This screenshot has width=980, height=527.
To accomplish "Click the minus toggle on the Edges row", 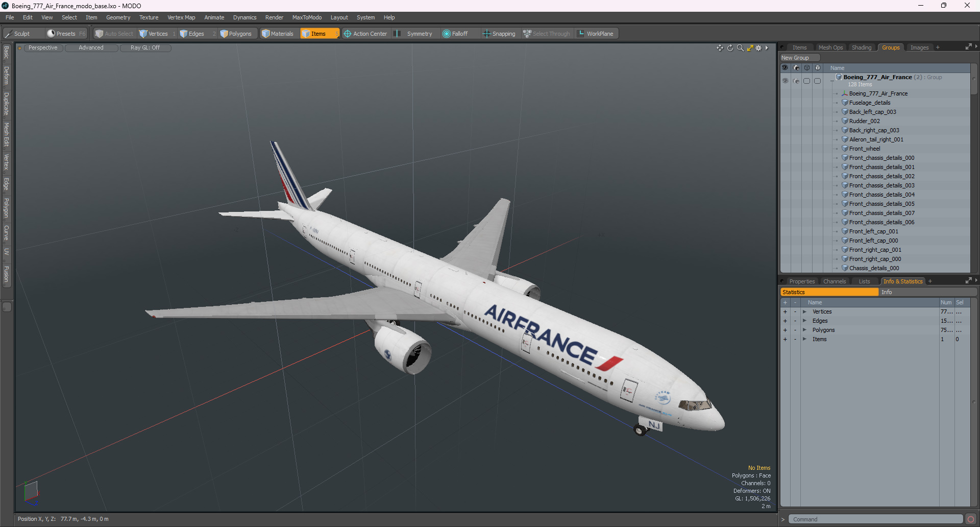I will click(795, 321).
